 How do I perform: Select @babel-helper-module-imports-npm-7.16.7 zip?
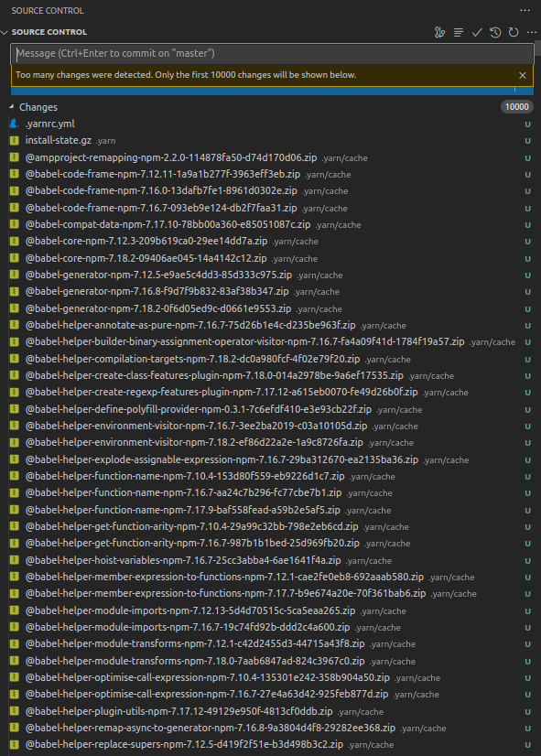pyautogui.click(x=188, y=628)
